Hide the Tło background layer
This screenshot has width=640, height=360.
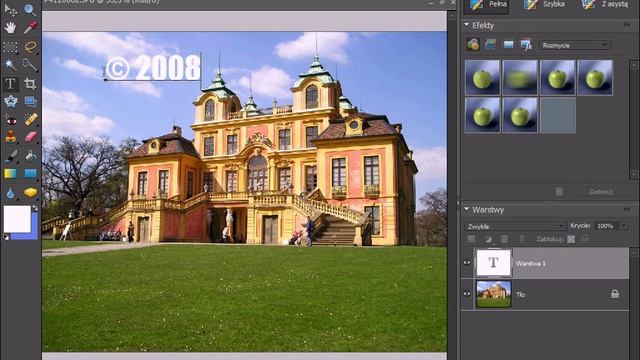(x=467, y=294)
